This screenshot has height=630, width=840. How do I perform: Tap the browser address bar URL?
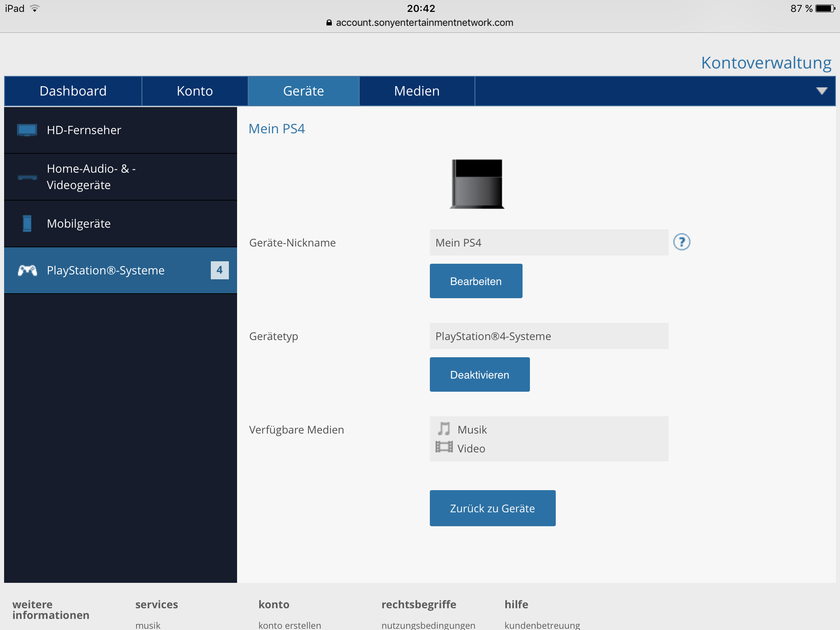[425, 23]
